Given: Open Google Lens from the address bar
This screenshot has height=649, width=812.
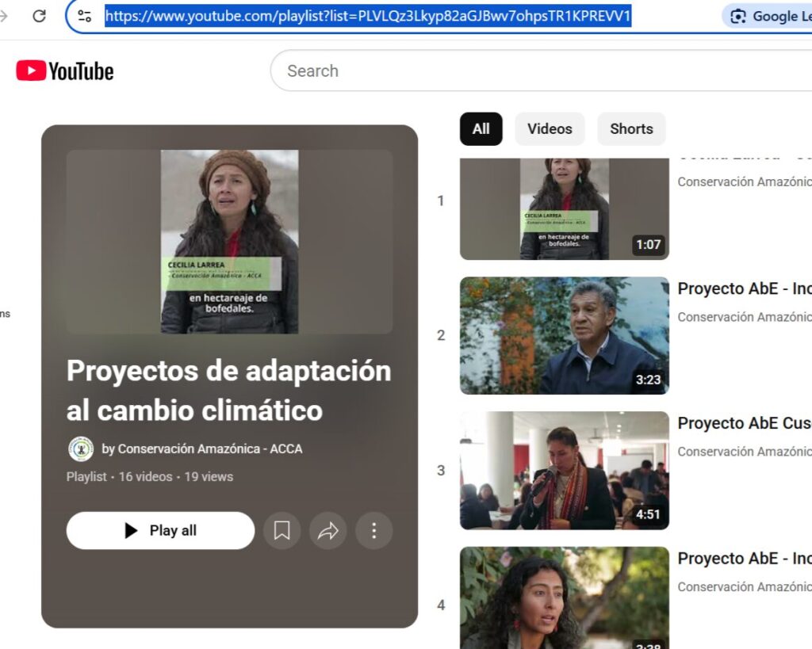Looking at the screenshot, I should click(x=768, y=16).
